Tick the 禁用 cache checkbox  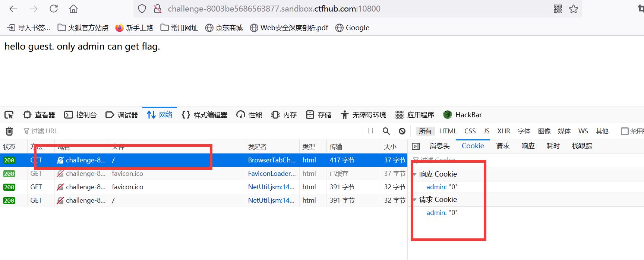(x=625, y=131)
